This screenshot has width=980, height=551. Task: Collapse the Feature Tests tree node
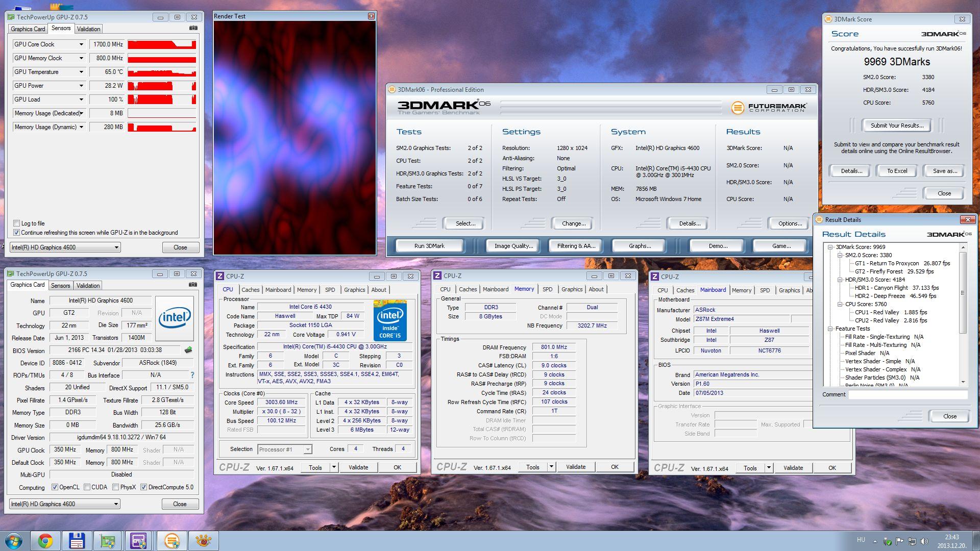pos(830,329)
